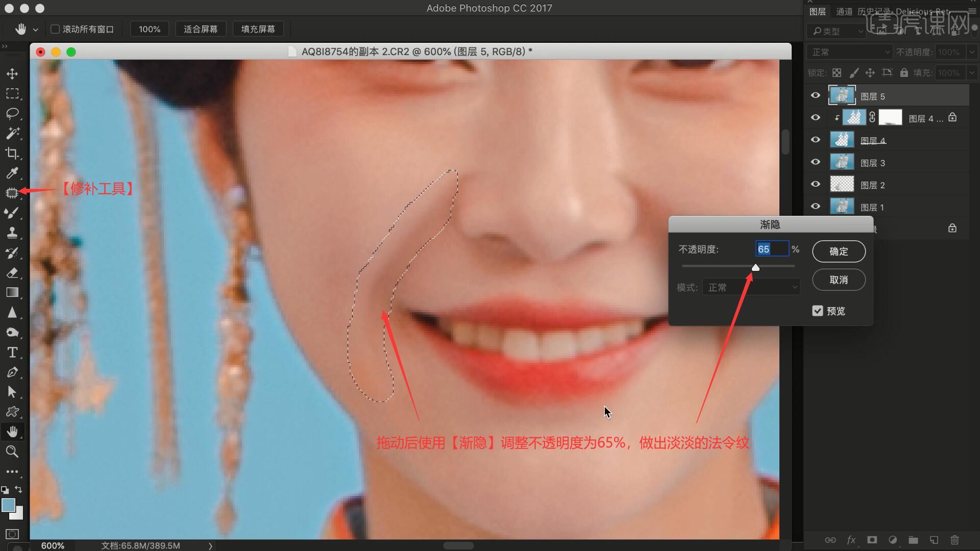Select the Crop tool
The width and height of the screenshot is (980, 551).
pos(12,153)
